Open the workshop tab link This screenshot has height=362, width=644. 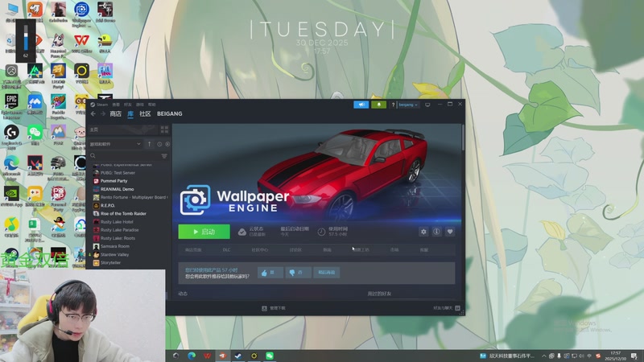[361, 250]
